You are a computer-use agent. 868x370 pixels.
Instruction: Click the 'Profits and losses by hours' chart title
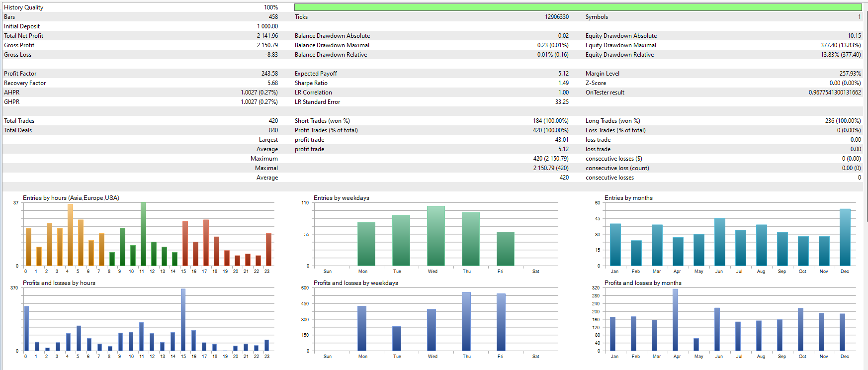pos(59,283)
